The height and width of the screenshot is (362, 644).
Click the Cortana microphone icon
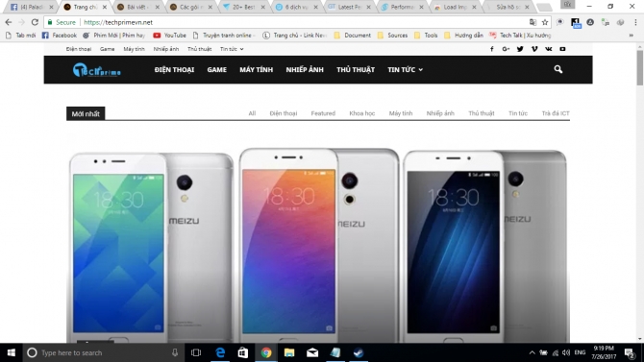tap(175, 352)
